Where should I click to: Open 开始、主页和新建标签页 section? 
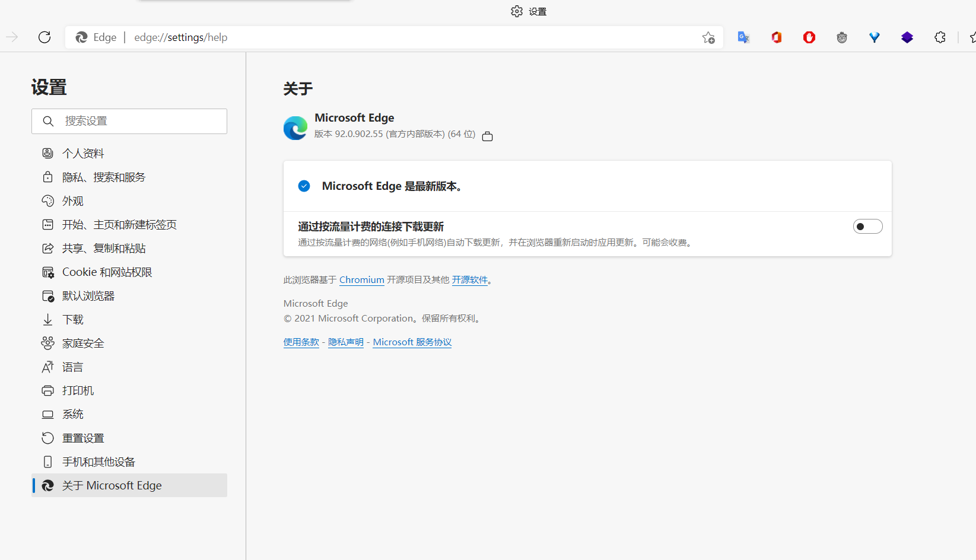129,224
